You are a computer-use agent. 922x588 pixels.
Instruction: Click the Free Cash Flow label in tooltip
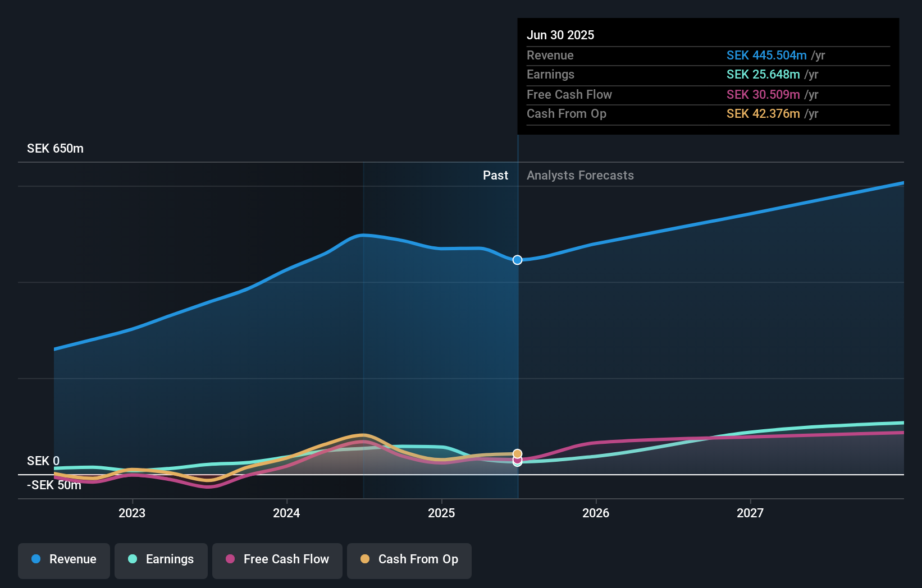569,95
